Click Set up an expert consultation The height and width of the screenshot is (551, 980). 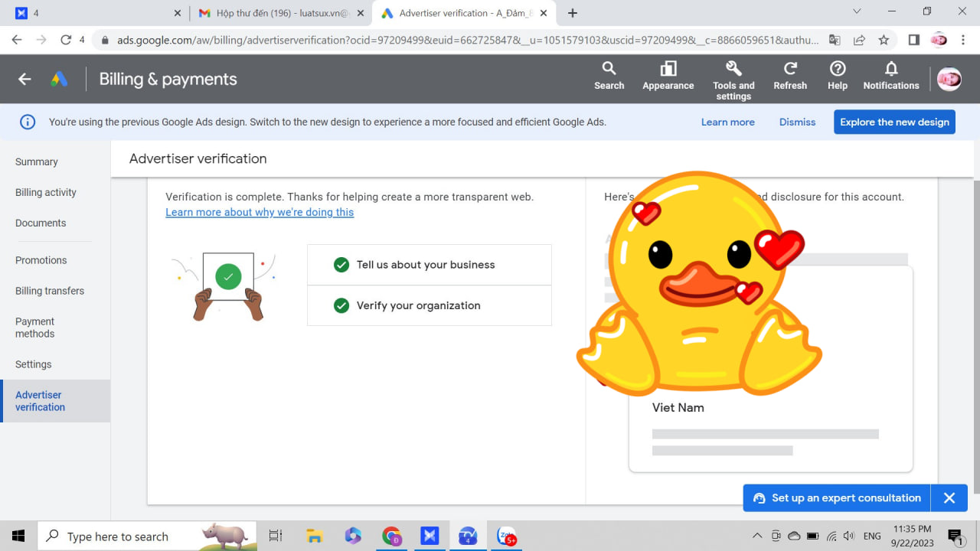point(837,497)
